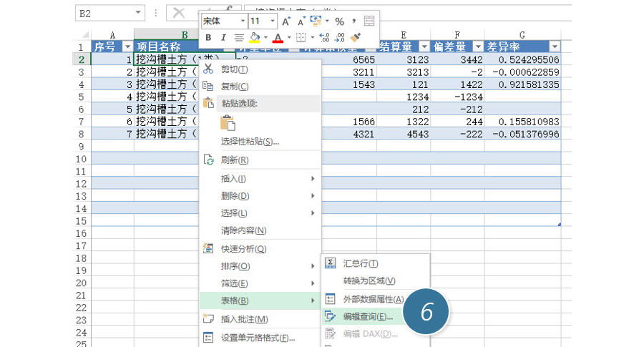Screen dimensions: 644x347
Task: Toggle italic formatting
Action: [223, 38]
